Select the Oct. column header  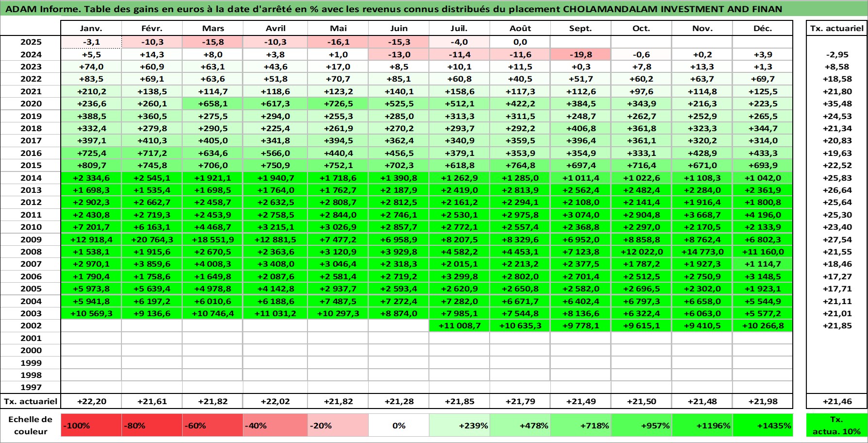tap(641, 28)
